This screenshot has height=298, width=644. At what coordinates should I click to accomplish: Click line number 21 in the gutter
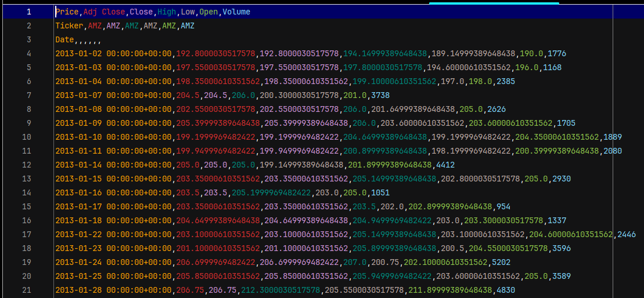coord(27,290)
